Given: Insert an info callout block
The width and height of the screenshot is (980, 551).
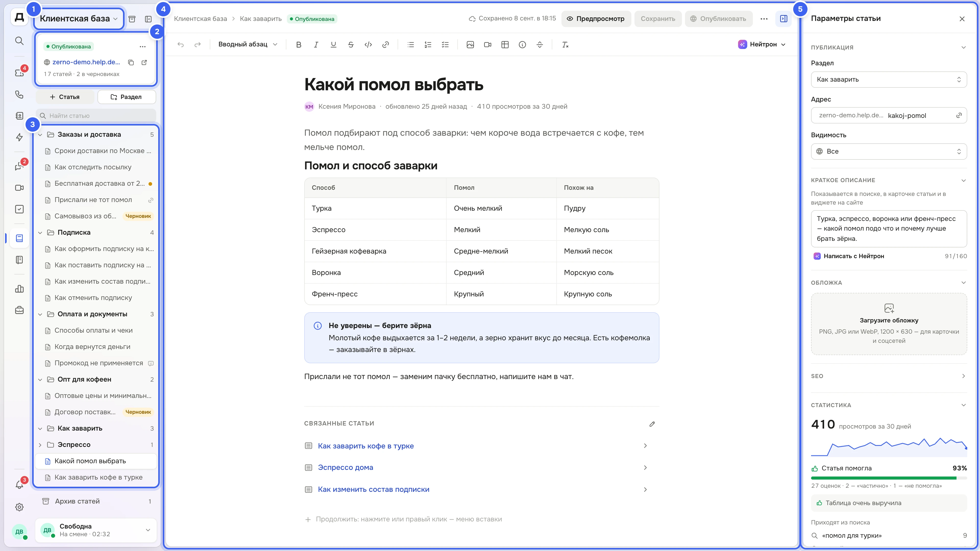Looking at the screenshot, I should [x=522, y=44].
